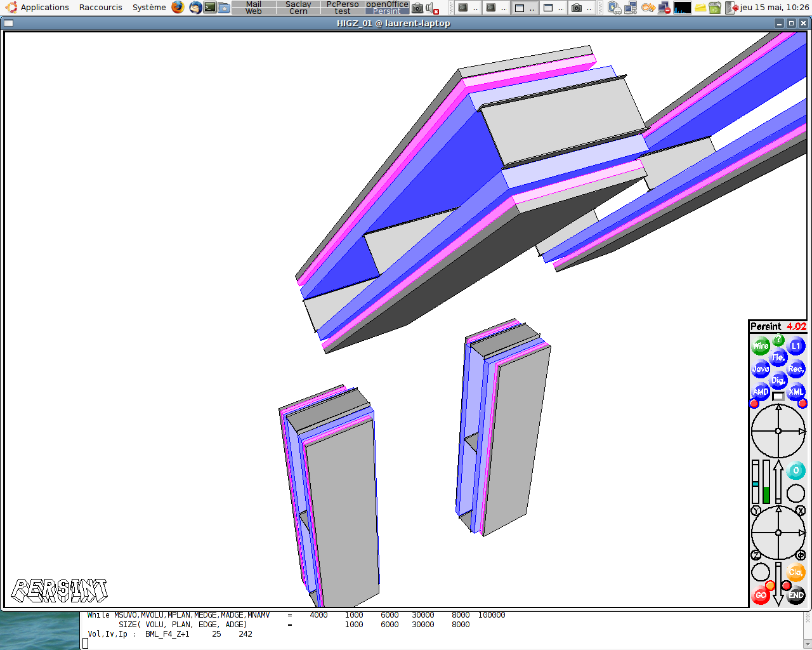The height and width of the screenshot is (650, 812).
Task: Toggle the Y axis circle selector
Action: [756, 510]
